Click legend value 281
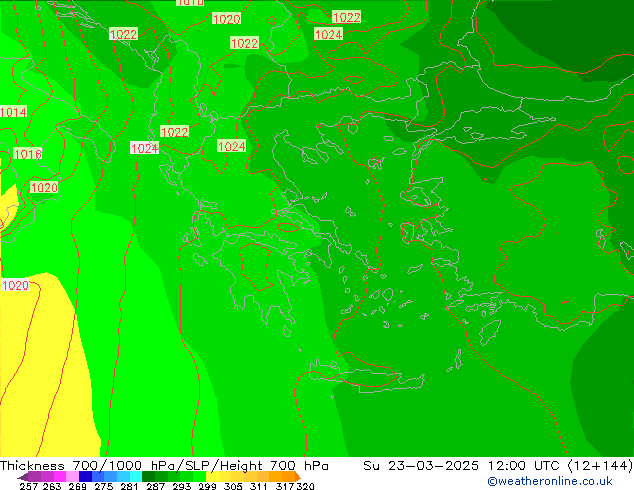Image resolution: width=634 pixels, height=490 pixels. [x=129, y=486]
